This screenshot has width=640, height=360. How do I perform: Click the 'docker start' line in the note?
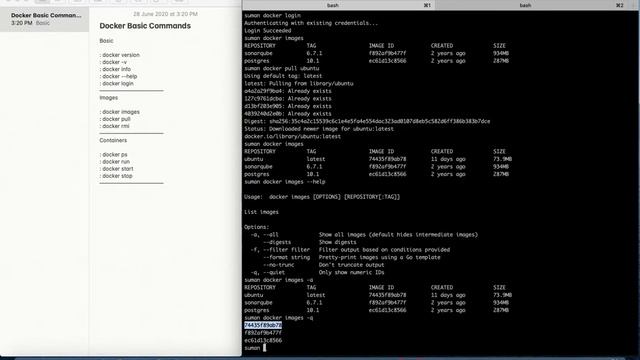coord(116,169)
